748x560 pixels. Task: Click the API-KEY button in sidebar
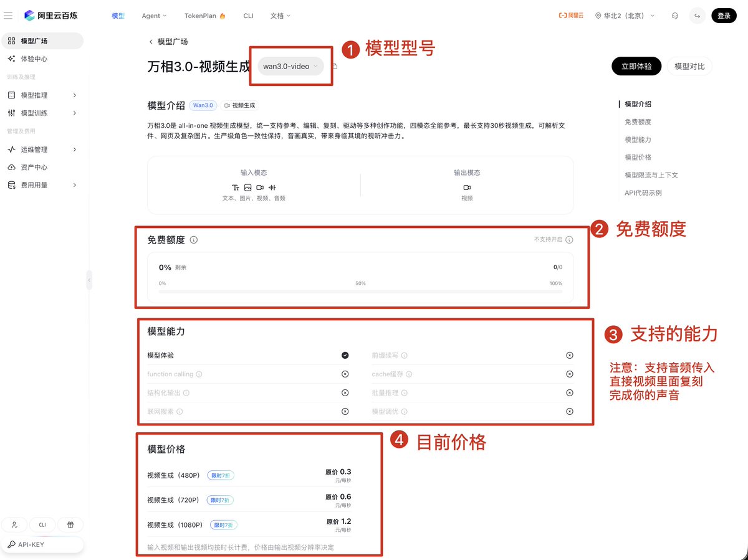42,544
